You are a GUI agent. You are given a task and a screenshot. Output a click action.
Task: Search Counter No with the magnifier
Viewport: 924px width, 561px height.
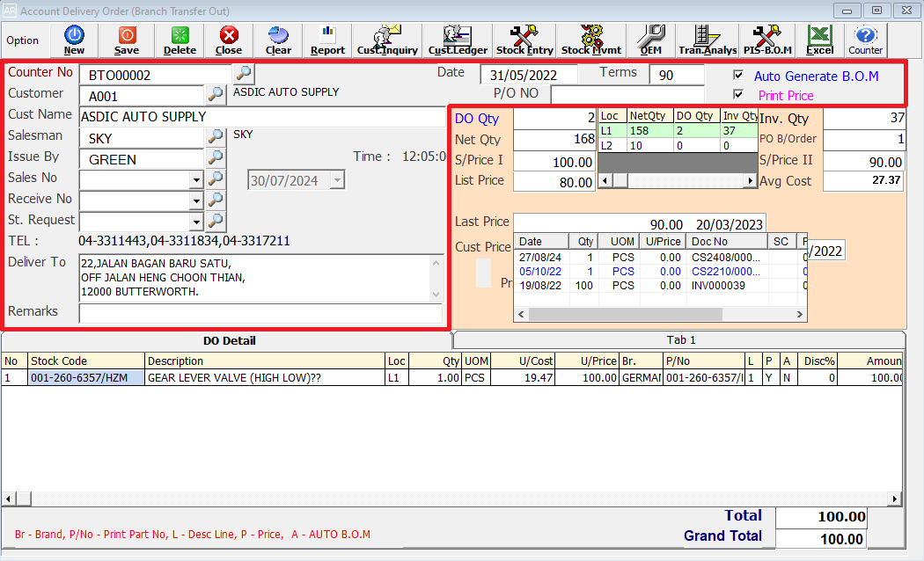244,74
